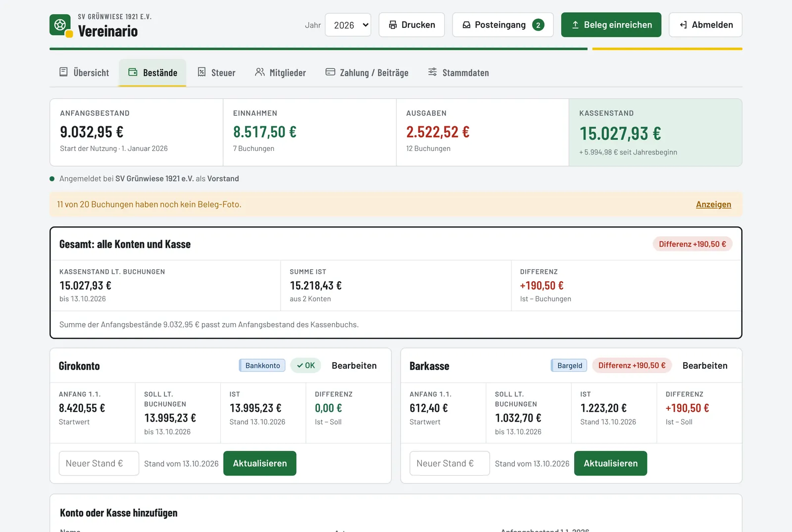This screenshot has height=532, width=792.
Task: Go to the Mitglieder tab
Action: (x=281, y=73)
